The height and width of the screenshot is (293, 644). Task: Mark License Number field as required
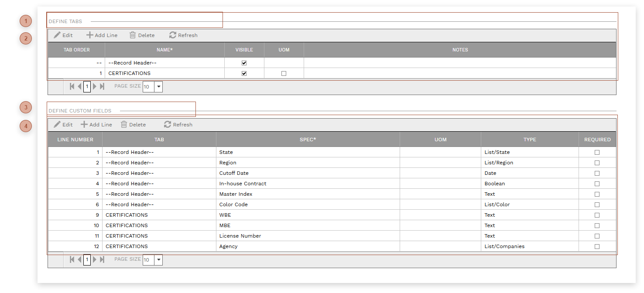pos(597,236)
